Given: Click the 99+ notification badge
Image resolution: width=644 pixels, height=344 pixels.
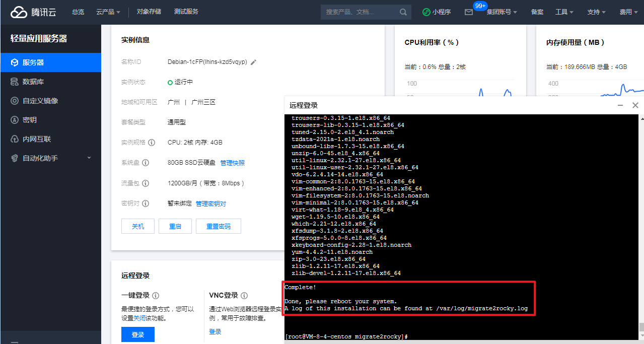Looking at the screenshot, I should point(480,6).
